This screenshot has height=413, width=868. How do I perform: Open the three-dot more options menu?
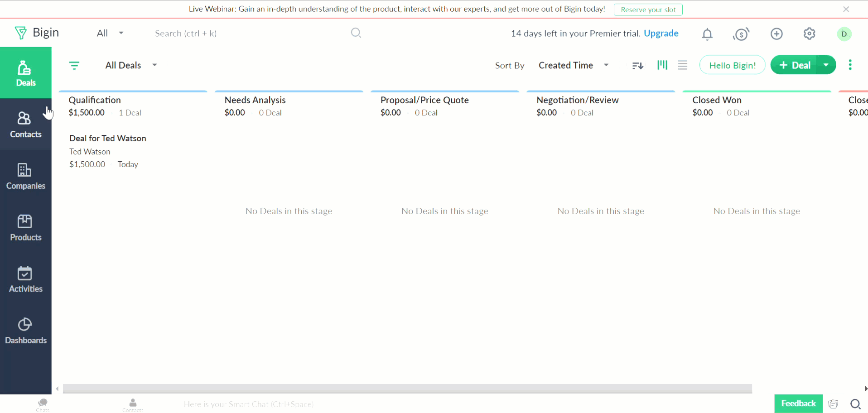850,65
